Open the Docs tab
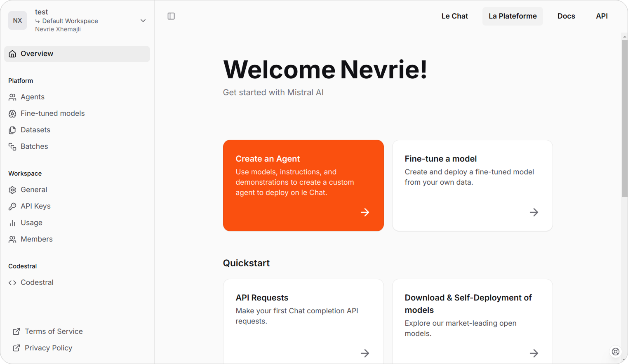The image size is (628, 364). [x=566, y=16]
